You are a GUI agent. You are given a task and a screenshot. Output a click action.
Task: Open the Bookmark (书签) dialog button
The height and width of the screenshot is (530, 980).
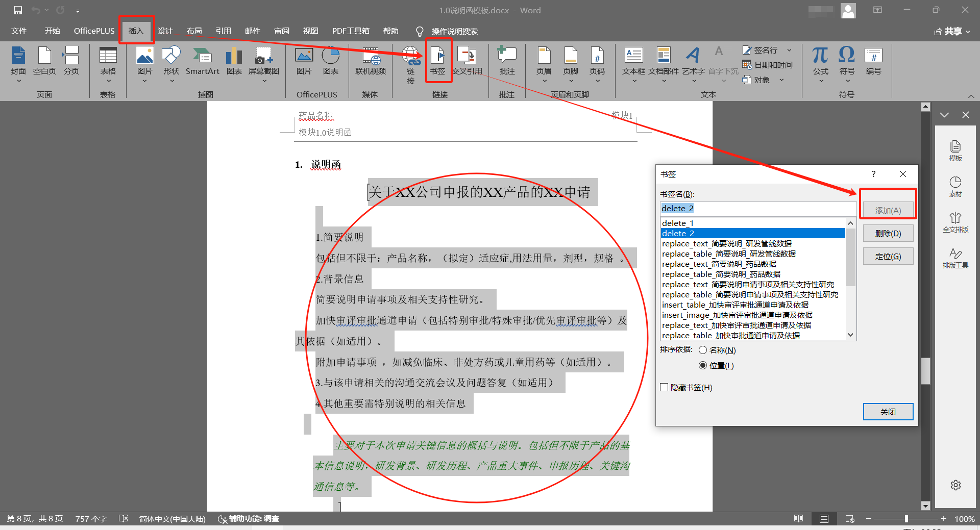437,61
